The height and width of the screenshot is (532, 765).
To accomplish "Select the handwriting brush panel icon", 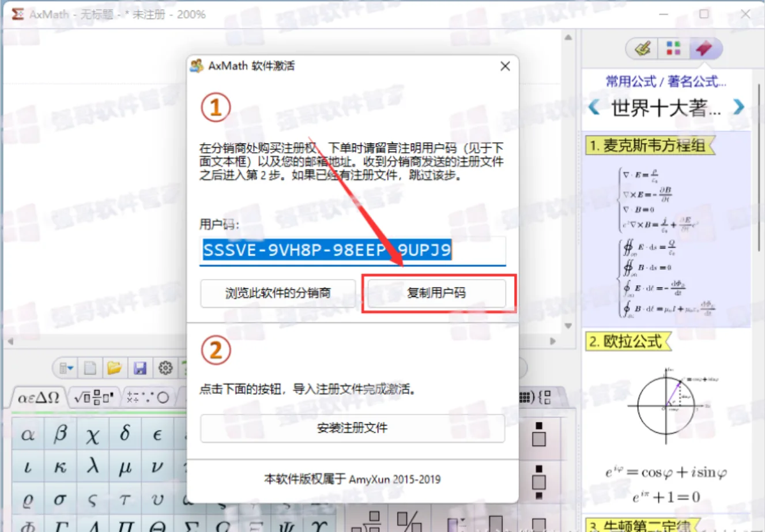I will [643, 48].
